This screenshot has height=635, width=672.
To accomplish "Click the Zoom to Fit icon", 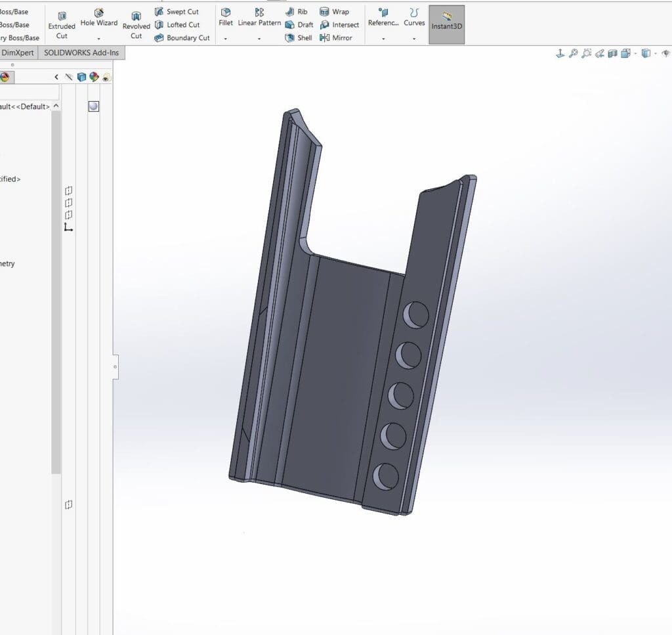I will tap(573, 53).
